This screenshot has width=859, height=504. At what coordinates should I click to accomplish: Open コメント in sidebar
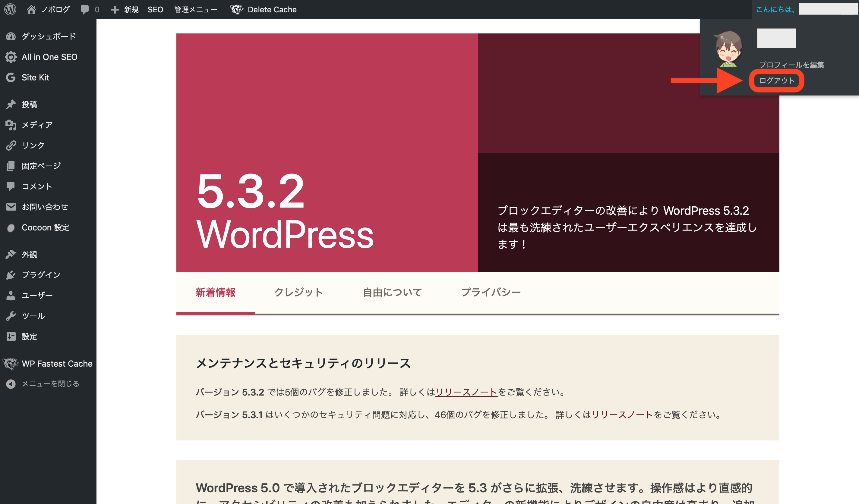pos(37,186)
